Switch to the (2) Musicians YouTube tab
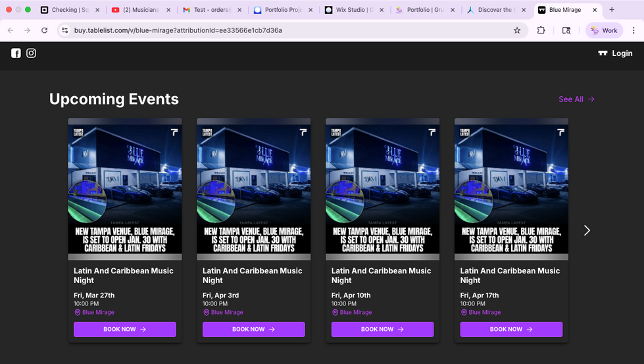This screenshot has height=364, width=644. click(x=141, y=10)
